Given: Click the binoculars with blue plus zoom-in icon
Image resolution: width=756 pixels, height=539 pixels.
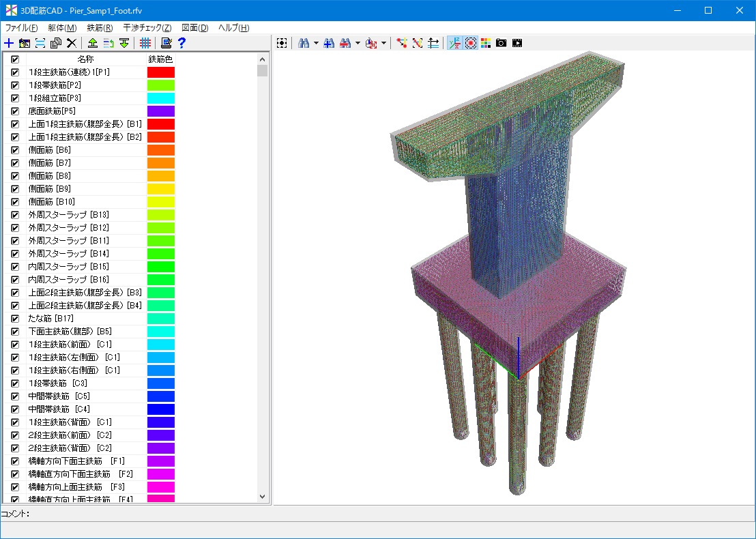Looking at the screenshot, I should tap(330, 44).
